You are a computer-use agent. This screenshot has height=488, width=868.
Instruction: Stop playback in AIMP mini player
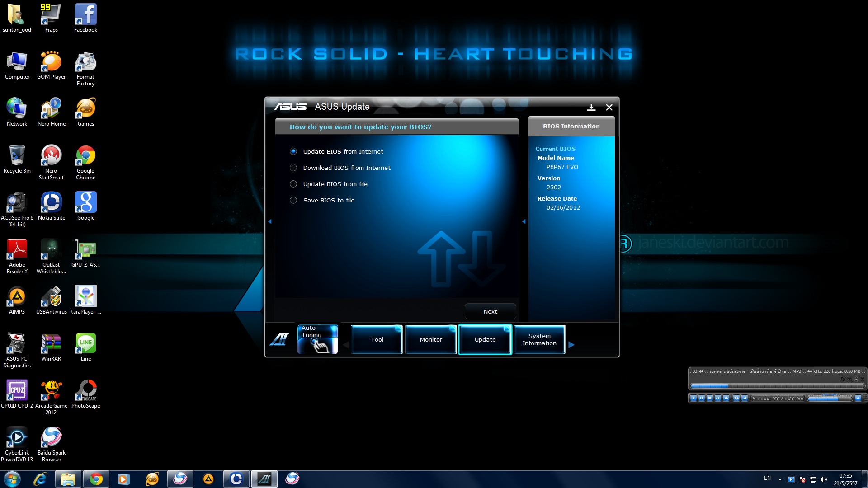tap(710, 398)
